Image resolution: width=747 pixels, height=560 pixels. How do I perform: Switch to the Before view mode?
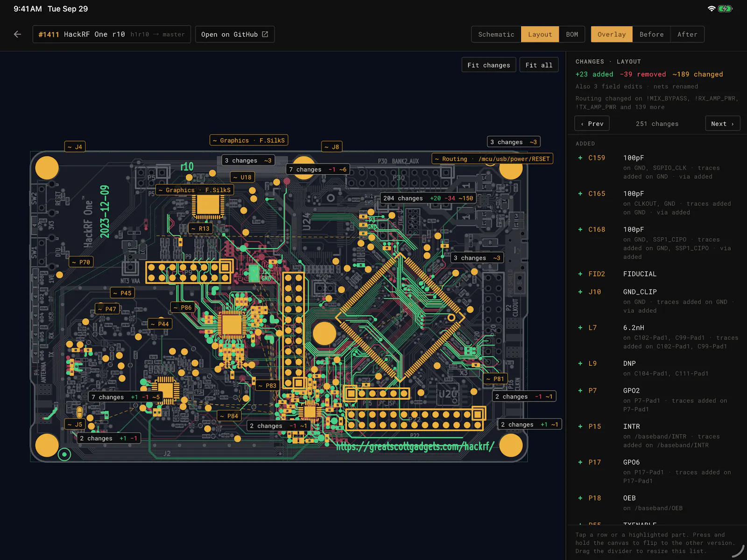(x=651, y=34)
